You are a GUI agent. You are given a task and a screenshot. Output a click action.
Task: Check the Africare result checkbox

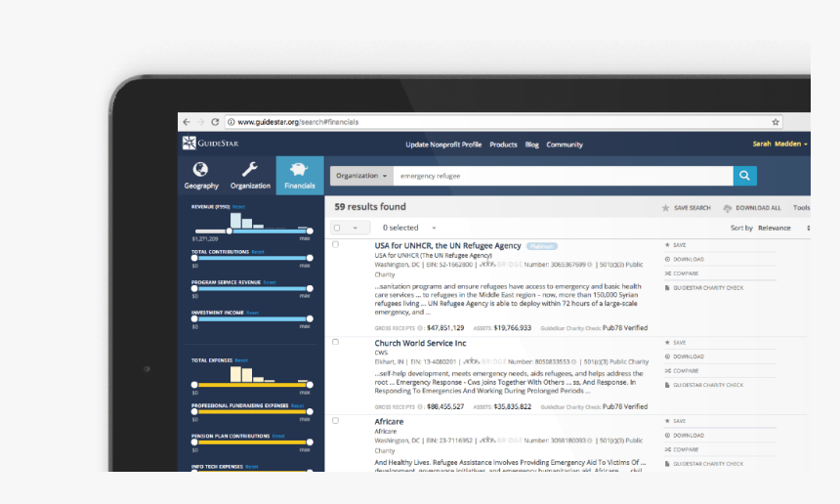pyautogui.click(x=335, y=420)
